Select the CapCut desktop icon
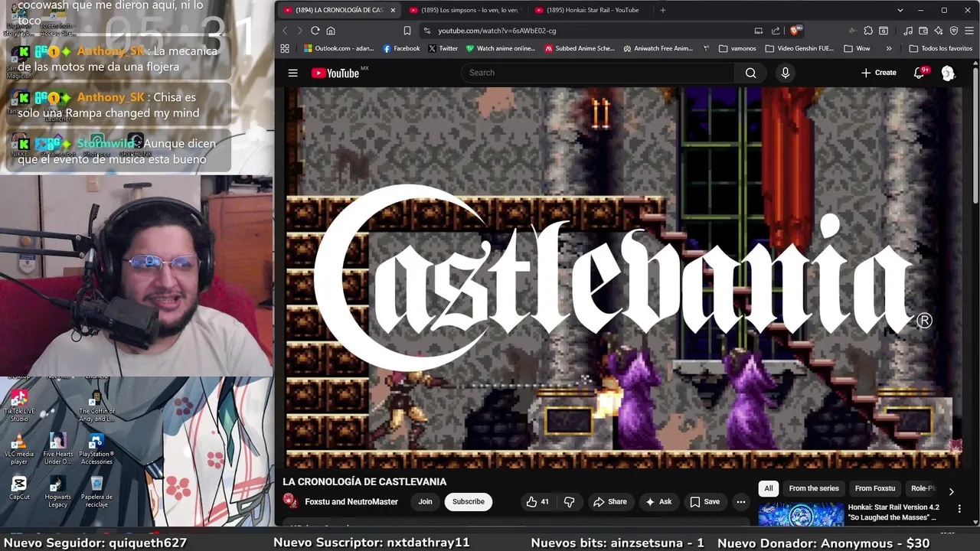 19,488
